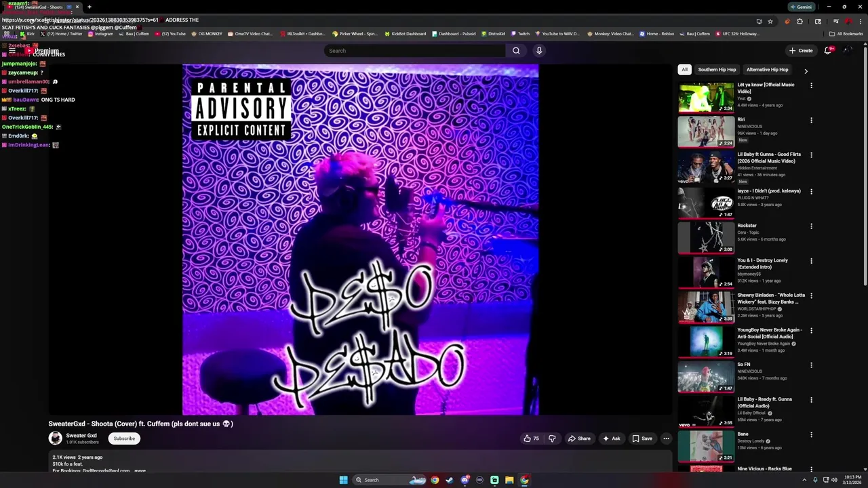
Task: Open Discord from the taskbar
Action: (x=465, y=480)
